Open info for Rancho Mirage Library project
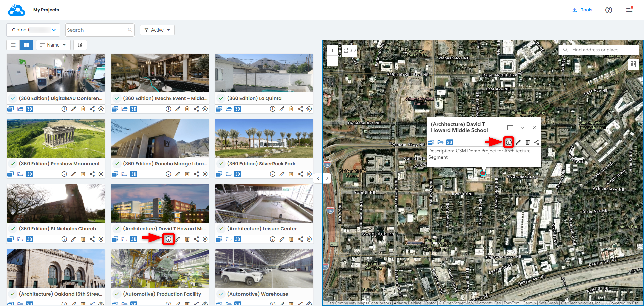Viewport: 644px width, 306px height. 168,174
